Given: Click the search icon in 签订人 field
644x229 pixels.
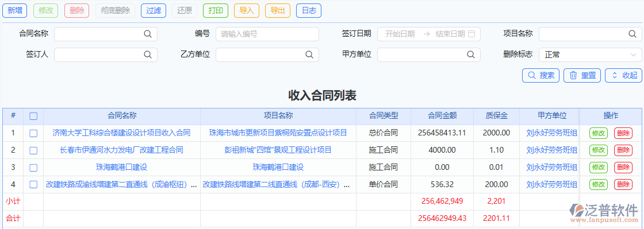Looking at the screenshot, I should pos(148,55).
